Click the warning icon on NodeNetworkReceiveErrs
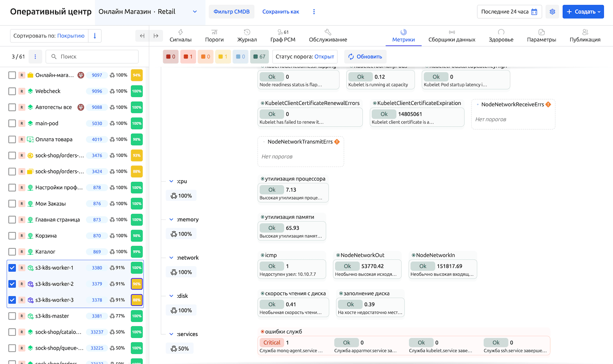 click(x=548, y=104)
